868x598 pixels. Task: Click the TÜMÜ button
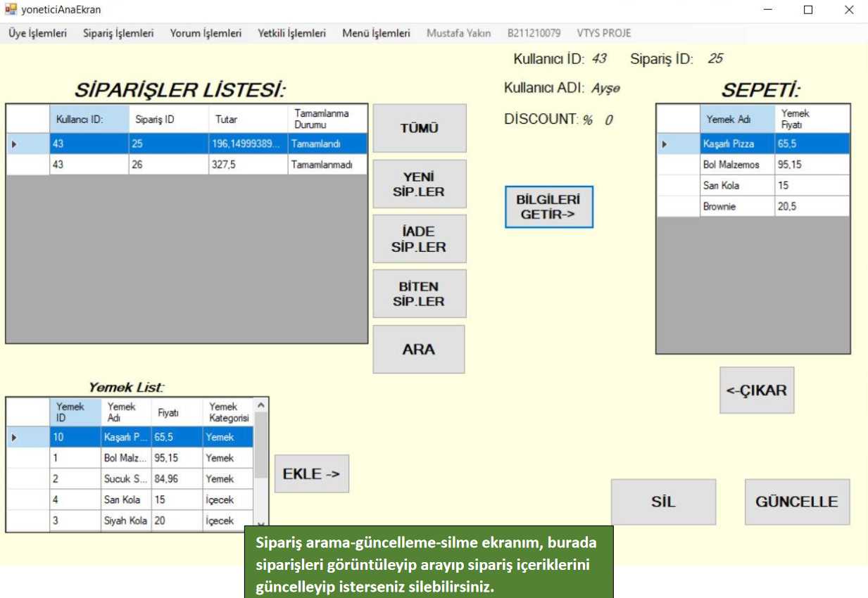pyautogui.click(x=419, y=128)
